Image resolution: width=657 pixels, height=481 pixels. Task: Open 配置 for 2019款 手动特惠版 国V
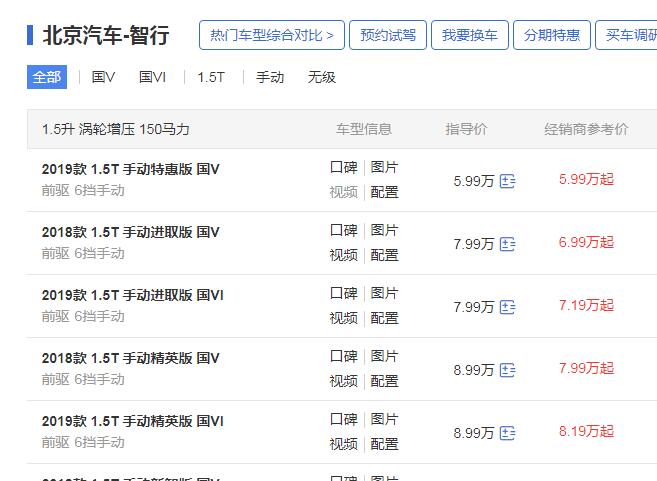click(x=384, y=192)
